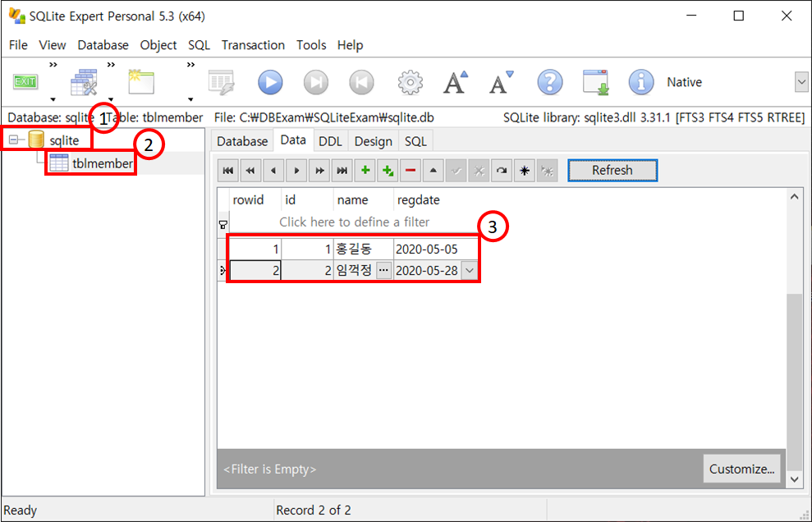
Task: Switch to the SQL tab
Action: (415, 141)
